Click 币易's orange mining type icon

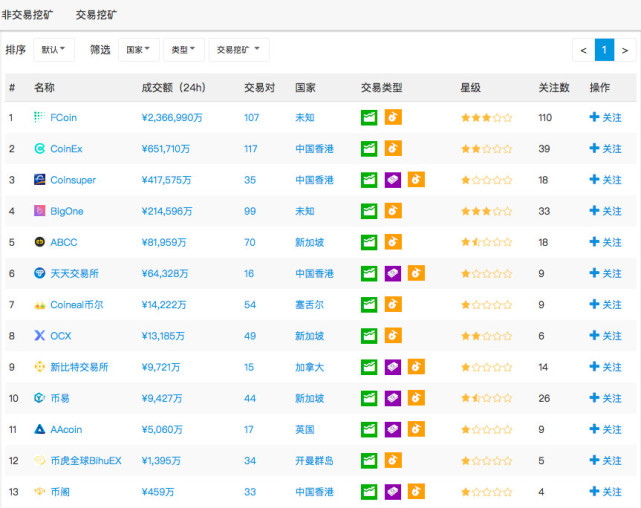tap(416, 398)
